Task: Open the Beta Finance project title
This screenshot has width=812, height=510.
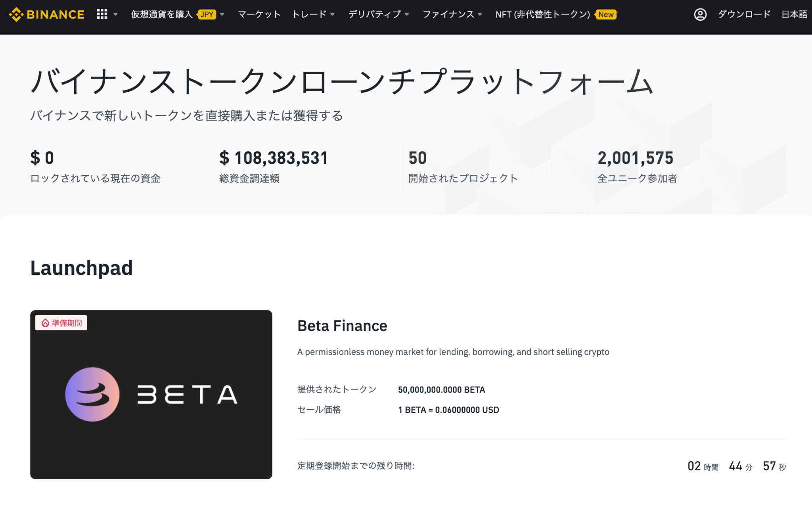Action: (x=342, y=326)
